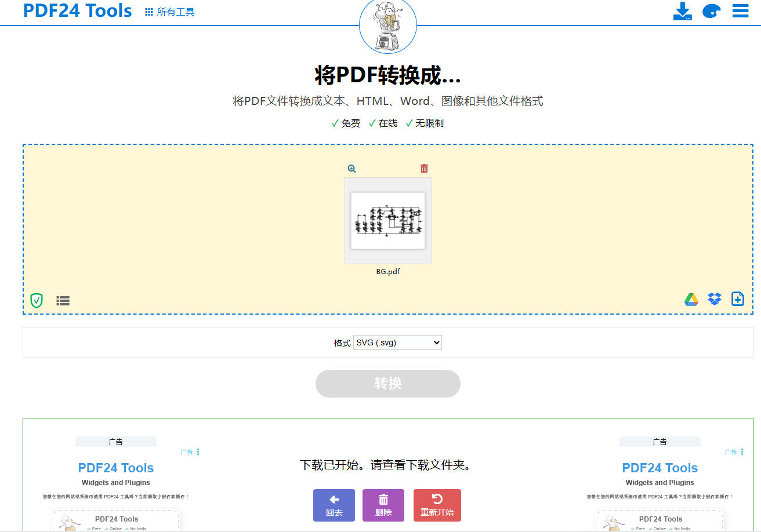Select the BG.pdf thumbnail
The height and width of the screenshot is (532, 761).
pyautogui.click(x=387, y=221)
